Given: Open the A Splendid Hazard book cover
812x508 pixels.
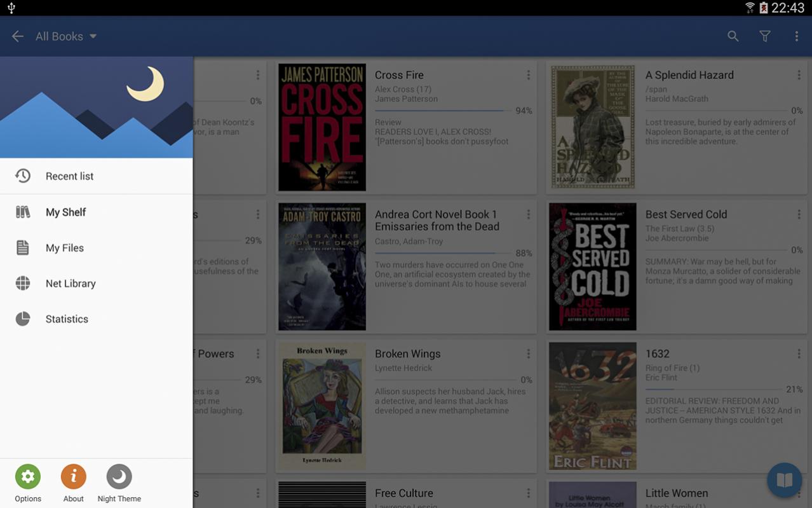Looking at the screenshot, I should coord(593,127).
